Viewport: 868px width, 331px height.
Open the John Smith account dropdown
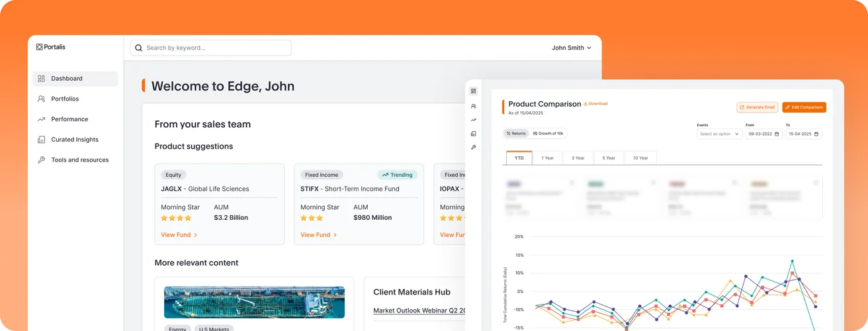572,48
